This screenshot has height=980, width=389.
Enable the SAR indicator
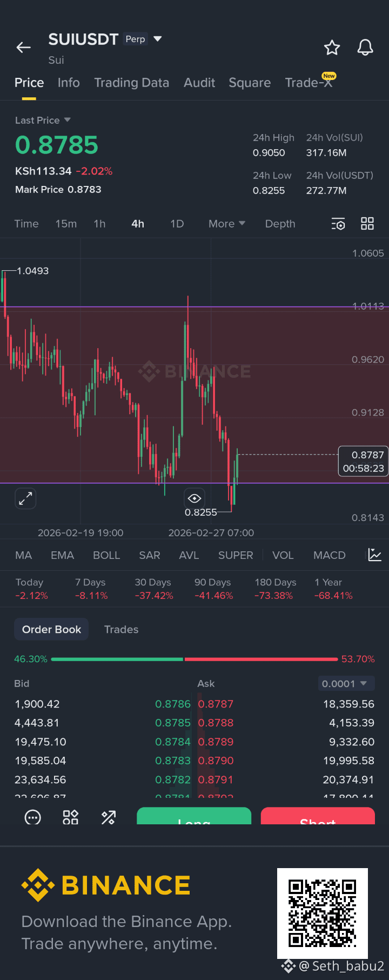click(150, 555)
